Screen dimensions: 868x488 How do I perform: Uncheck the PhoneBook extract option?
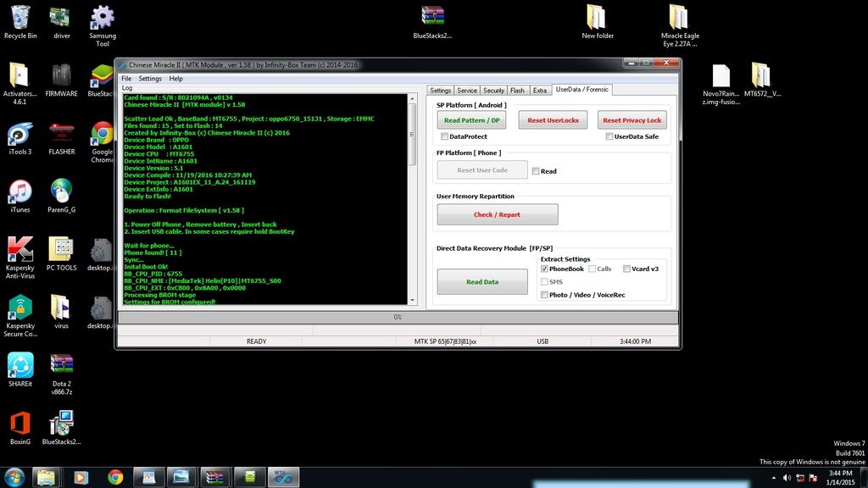(x=544, y=269)
